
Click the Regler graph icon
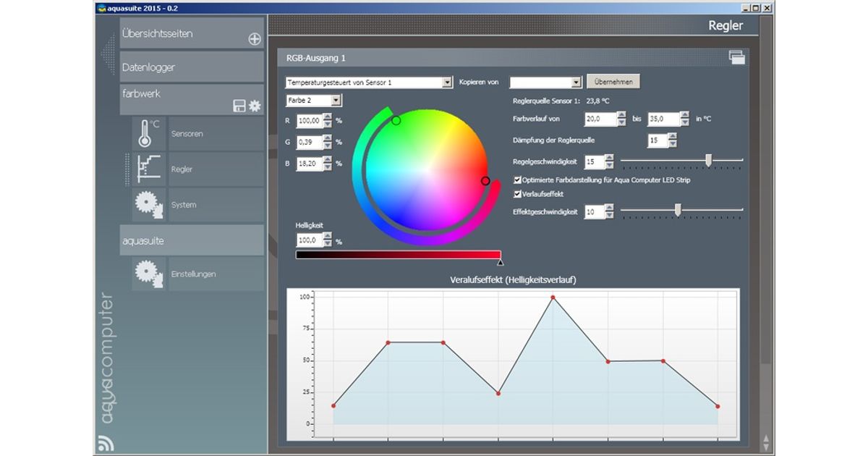(150, 169)
